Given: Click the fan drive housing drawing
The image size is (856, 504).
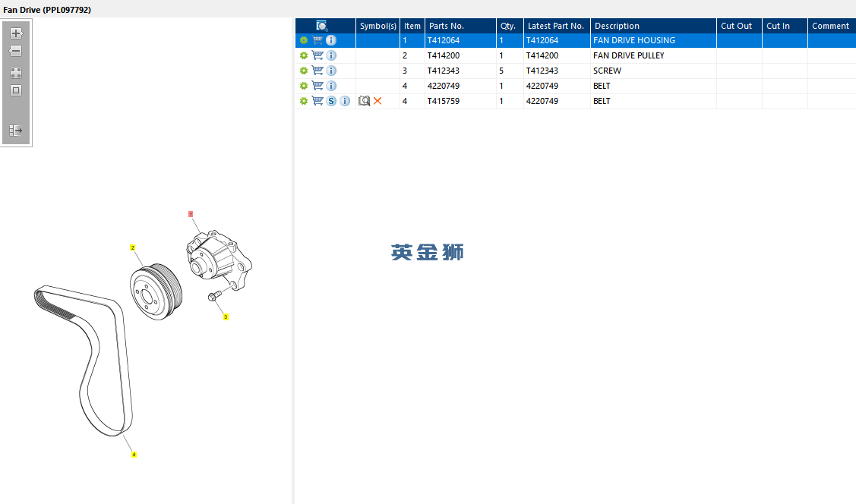Looking at the screenshot, I should click(219, 260).
